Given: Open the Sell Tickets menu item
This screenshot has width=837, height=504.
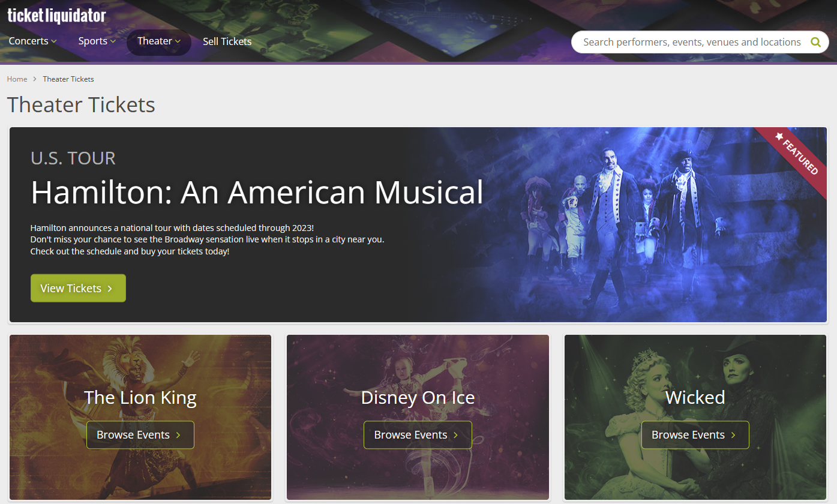Looking at the screenshot, I should pyautogui.click(x=227, y=41).
